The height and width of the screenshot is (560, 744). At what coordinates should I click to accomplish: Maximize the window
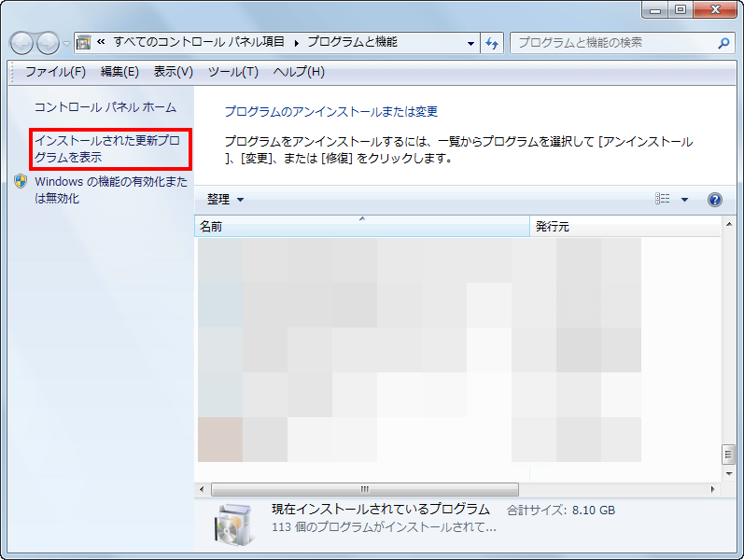click(681, 10)
